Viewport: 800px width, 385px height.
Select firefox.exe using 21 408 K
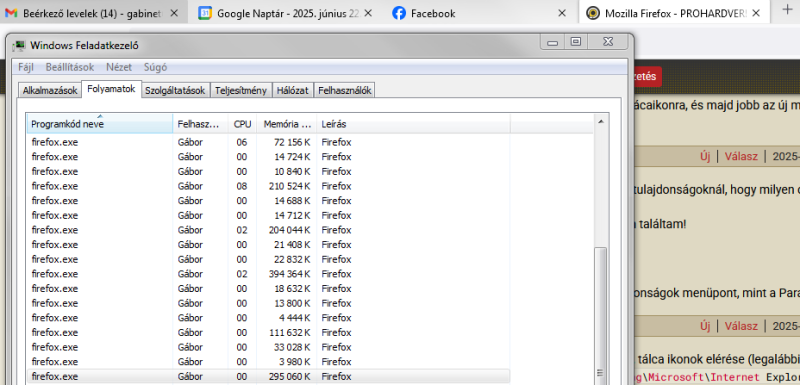(268, 245)
